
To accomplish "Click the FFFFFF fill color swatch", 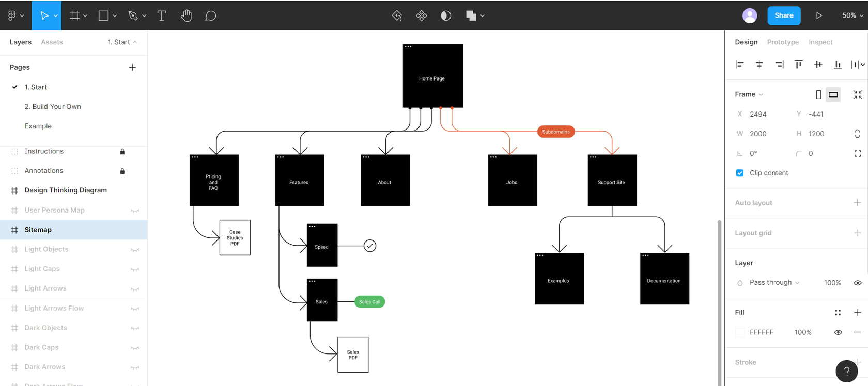I will [740, 332].
